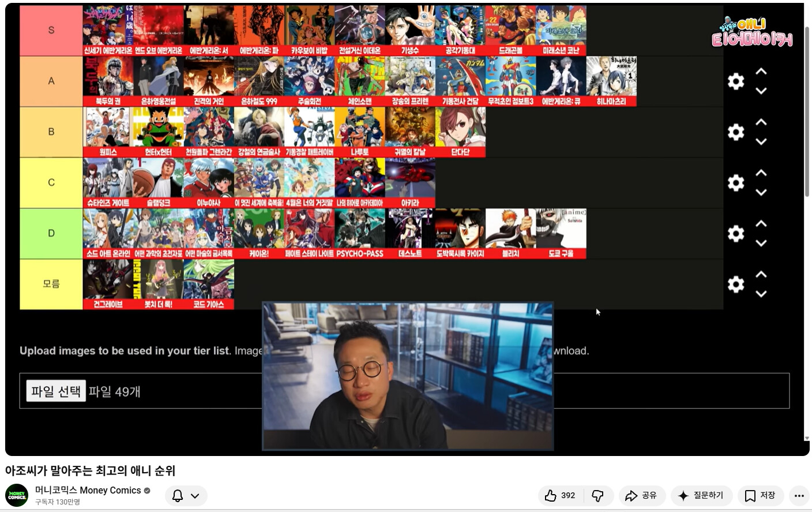The image size is (812, 512).
Task: Select the 슬램덩크 thumbnail in C tier
Action: coord(159,183)
